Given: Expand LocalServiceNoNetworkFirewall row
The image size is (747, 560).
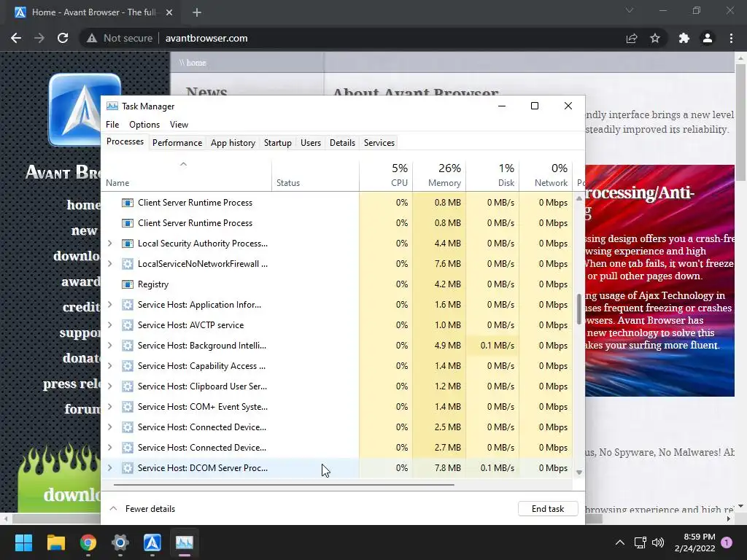Looking at the screenshot, I should pos(110,264).
